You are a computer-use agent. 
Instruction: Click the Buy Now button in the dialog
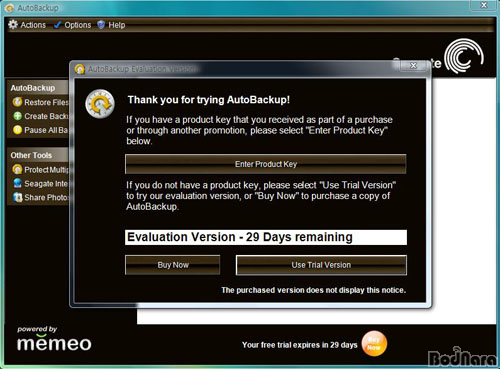coord(173,265)
